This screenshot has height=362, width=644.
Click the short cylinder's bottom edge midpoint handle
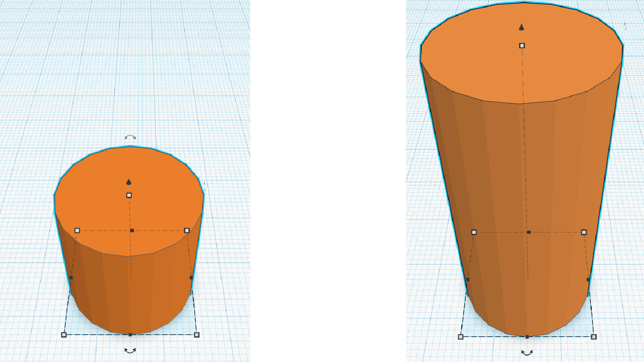[130, 335]
